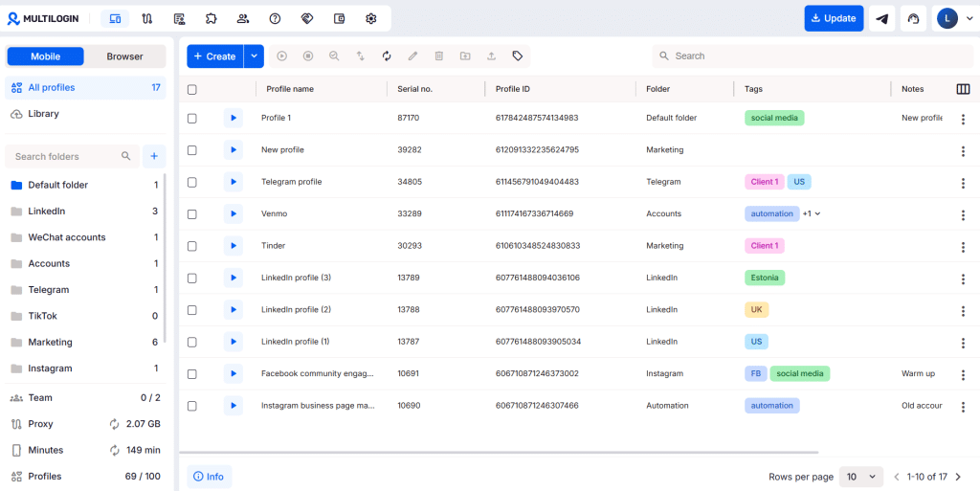This screenshot has height=491, width=980.
Task: Click the edit pencil toolbar icon
Action: [x=412, y=56]
